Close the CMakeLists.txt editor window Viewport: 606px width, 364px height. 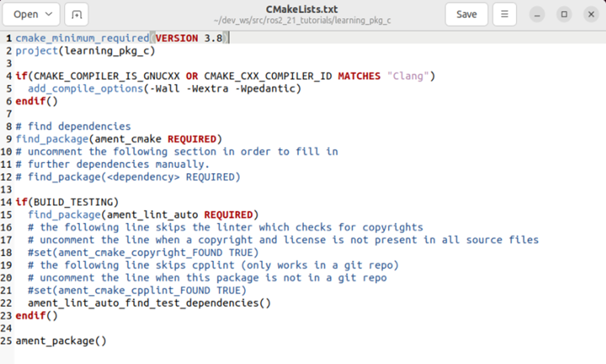[x=591, y=15]
